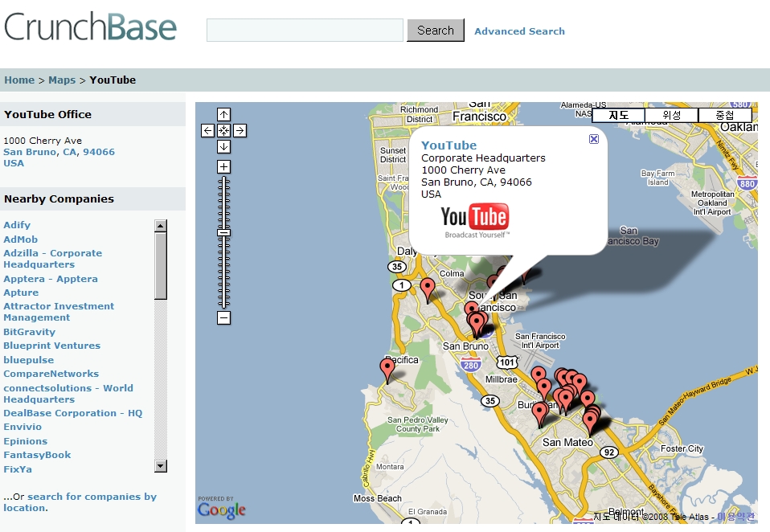Click the map recenter button between arrows
The width and height of the screenshot is (770, 532).
(x=224, y=130)
